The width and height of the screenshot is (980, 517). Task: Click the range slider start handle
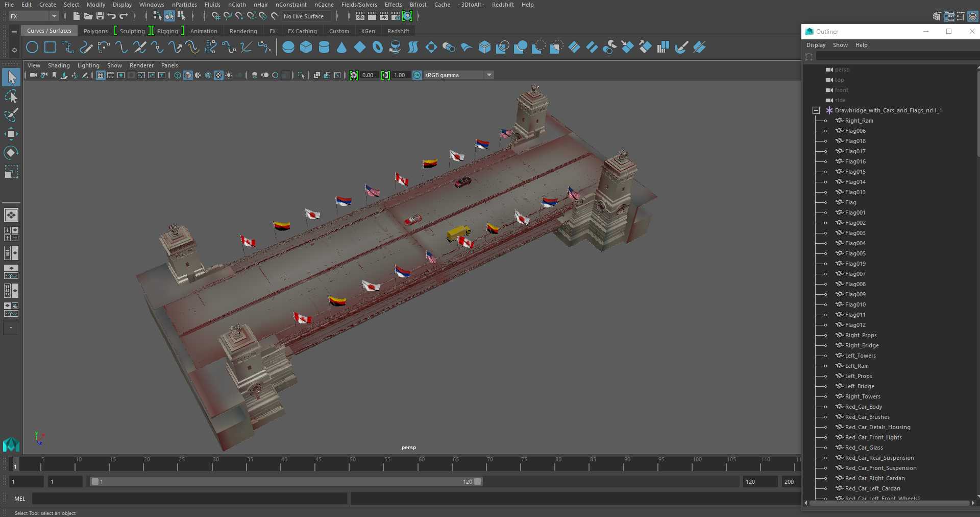tap(95, 482)
